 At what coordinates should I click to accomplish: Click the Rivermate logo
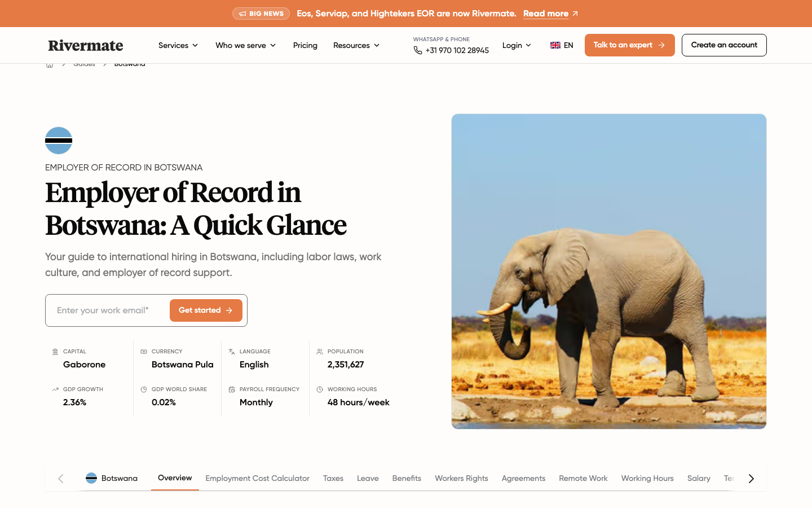coord(86,45)
